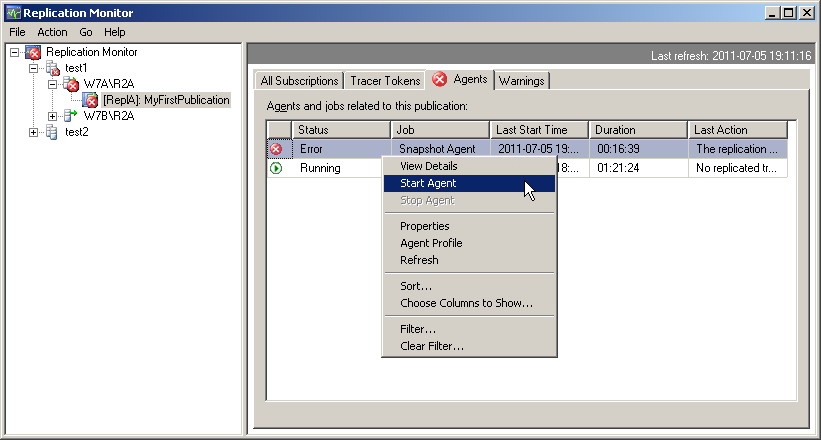The image size is (821, 440).
Task: Click the test2 server group icon
Action: coord(52,132)
